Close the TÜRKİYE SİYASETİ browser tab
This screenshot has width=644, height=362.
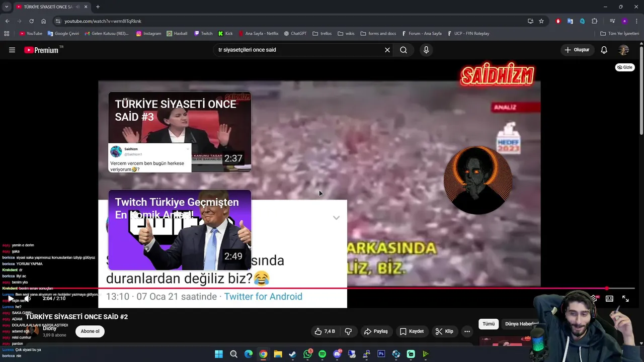(x=86, y=7)
